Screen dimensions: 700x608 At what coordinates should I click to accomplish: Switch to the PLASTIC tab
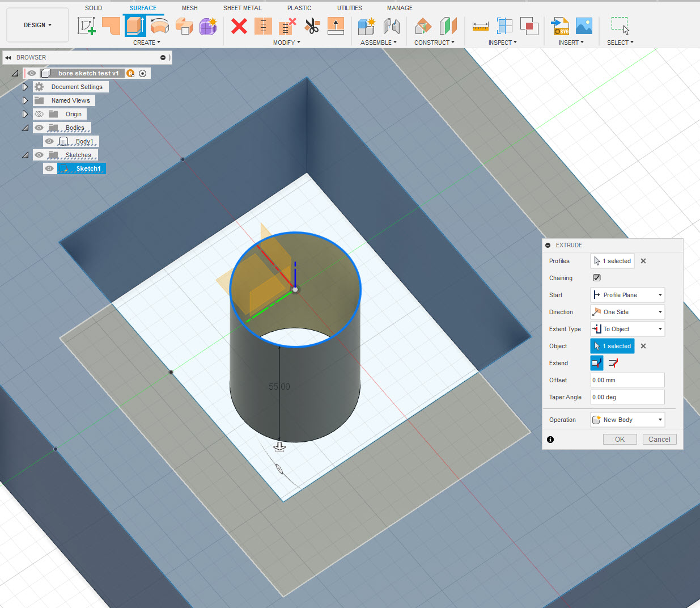coord(299,8)
